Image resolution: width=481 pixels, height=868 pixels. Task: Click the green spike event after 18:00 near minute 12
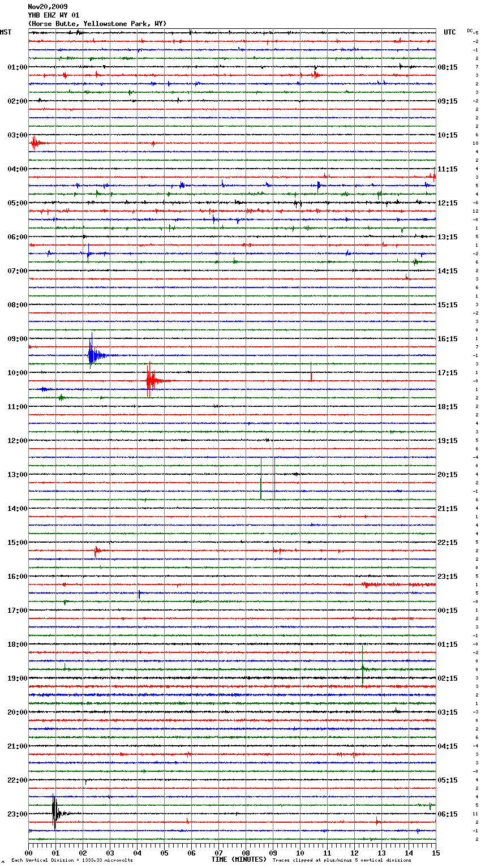click(363, 665)
